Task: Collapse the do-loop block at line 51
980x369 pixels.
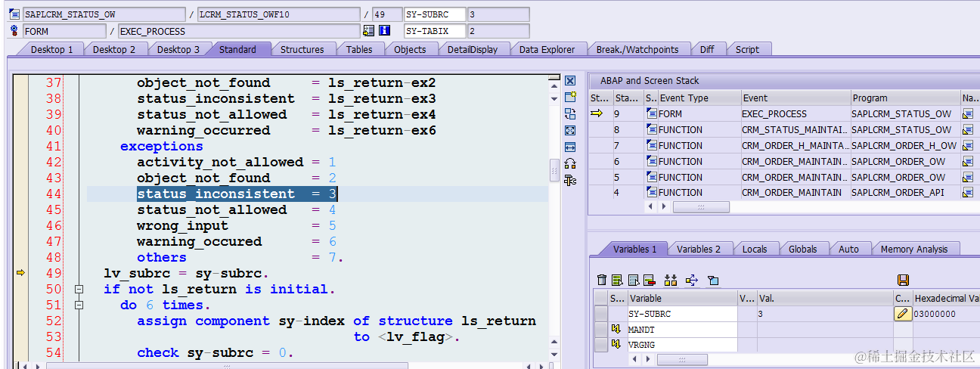Action: [78, 305]
